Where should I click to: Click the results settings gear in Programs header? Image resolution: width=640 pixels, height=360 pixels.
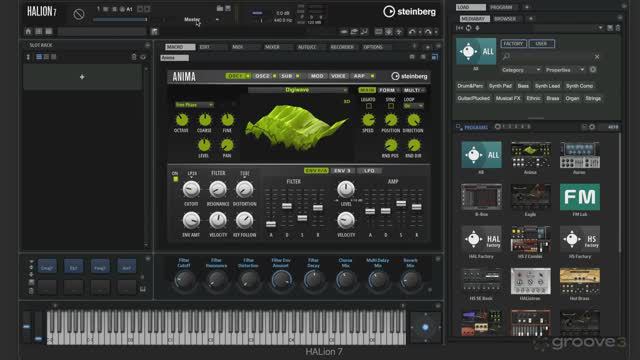coord(592,127)
